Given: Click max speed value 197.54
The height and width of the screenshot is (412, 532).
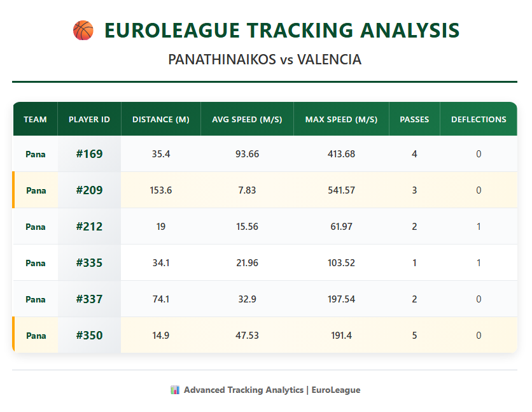Looking at the screenshot, I should coord(341,299).
